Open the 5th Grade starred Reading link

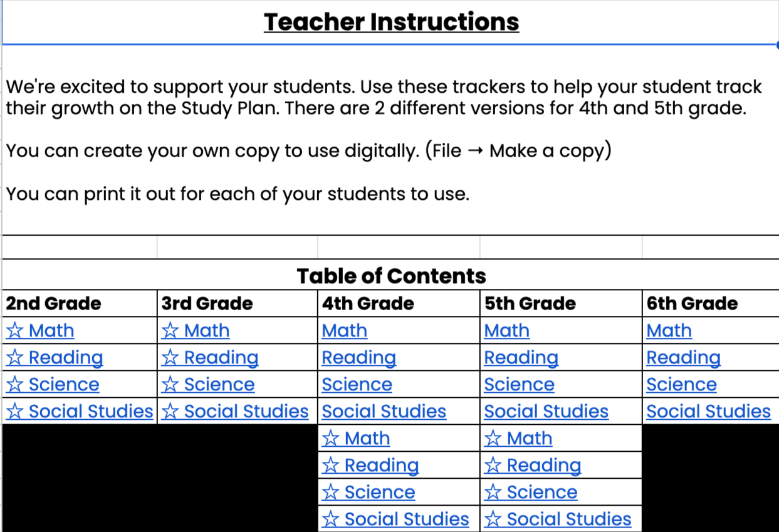533,465
